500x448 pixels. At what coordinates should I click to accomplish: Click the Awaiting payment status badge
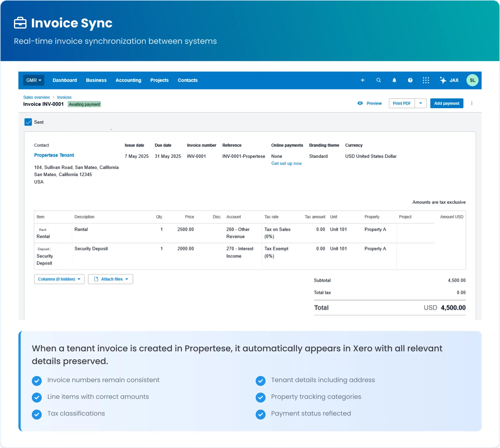point(84,104)
